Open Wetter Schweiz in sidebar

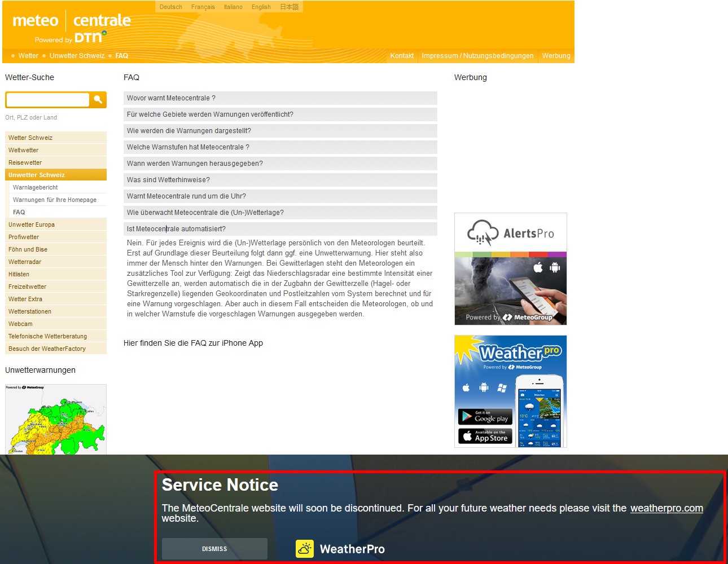[x=56, y=138]
